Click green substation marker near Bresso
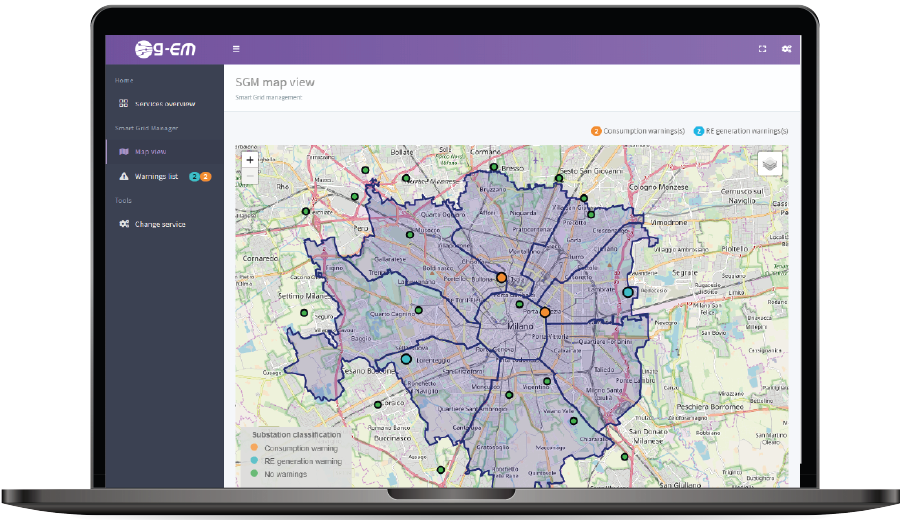Image resolution: width=900 pixels, height=520 pixels. 494,167
